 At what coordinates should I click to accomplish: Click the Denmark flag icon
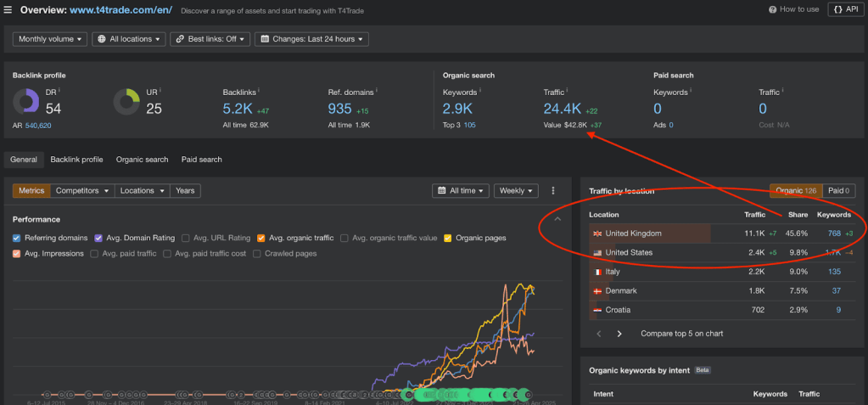click(x=597, y=291)
